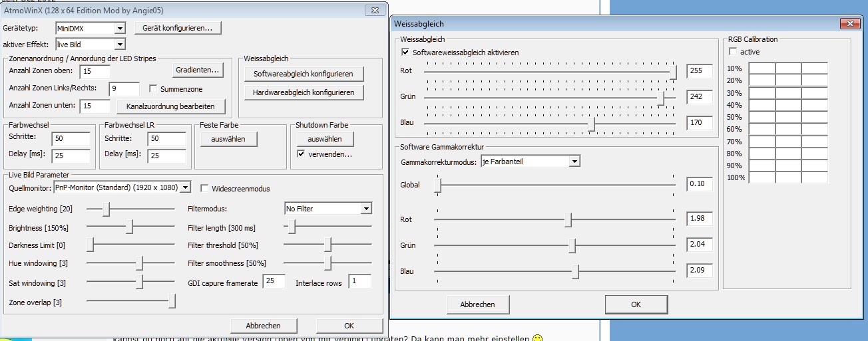
Task: Click OK in AtmoWinX window
Action: 349,326
